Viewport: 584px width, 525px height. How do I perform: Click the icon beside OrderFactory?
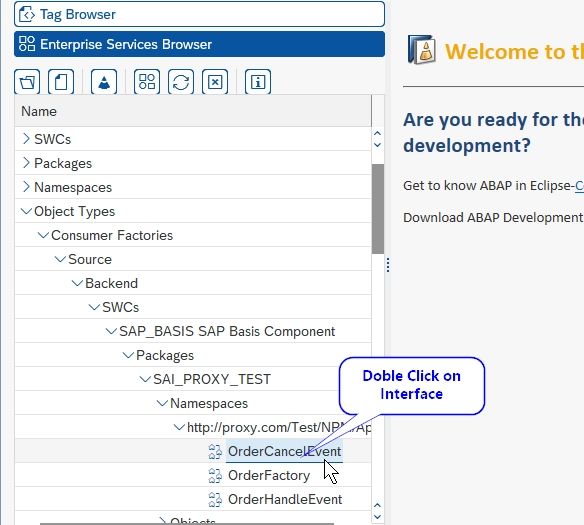(x=215, y=475)
